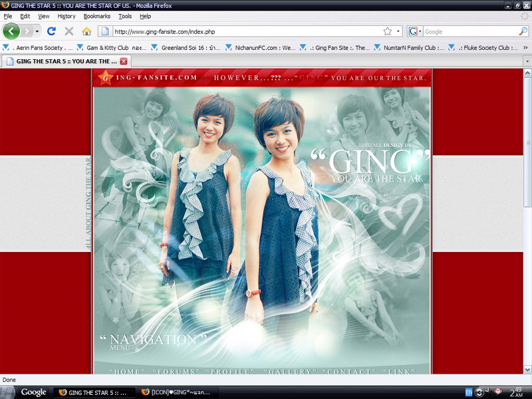The image size is (532, 399).
Task: Open the File menu
Action: click(x=8, y=16)
